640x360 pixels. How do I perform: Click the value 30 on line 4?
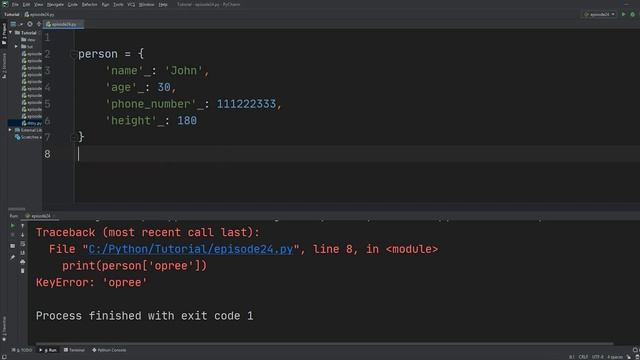click(x=164, y=87)
